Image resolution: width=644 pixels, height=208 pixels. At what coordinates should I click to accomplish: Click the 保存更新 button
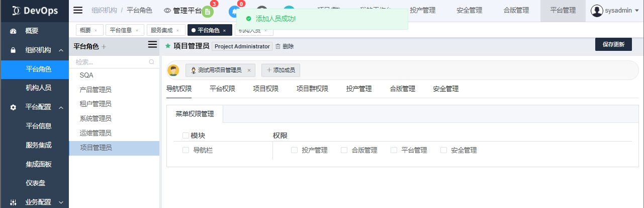[x=613, y=44]
